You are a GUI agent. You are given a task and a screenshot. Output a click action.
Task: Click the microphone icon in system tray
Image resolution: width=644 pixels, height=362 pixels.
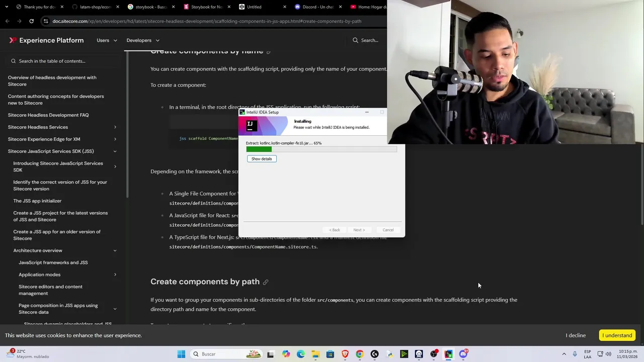575,354
